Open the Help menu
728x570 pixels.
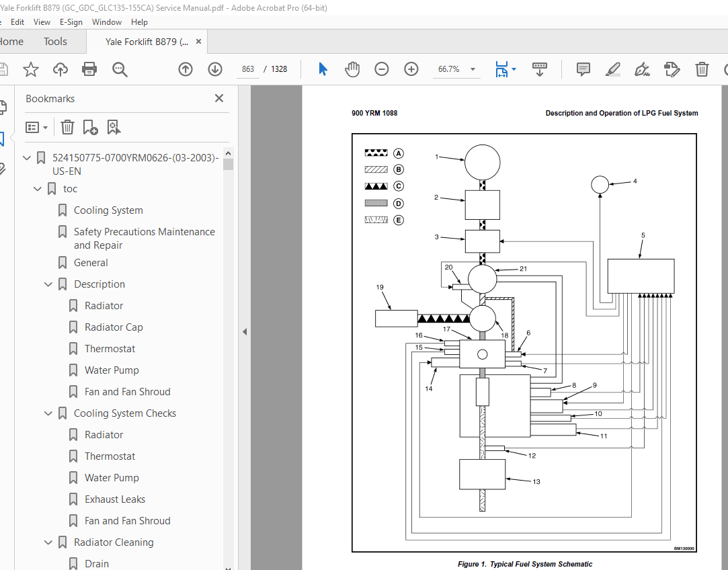[x=139, y=22]
